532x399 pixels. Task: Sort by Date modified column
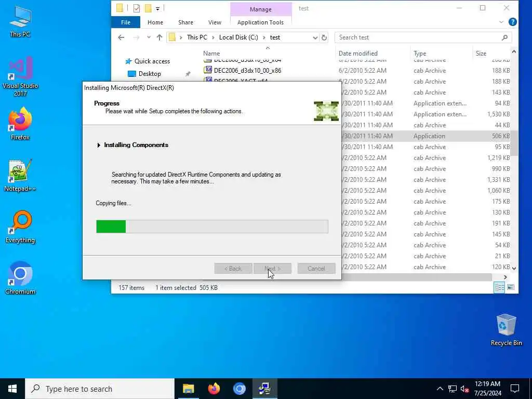pyautogui.click(x=358, y=54)
